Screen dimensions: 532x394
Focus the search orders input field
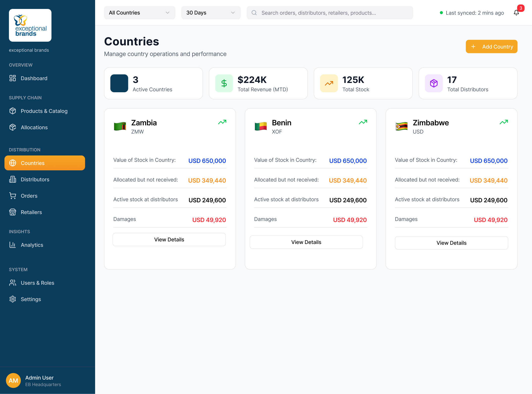[x=330, y=13]
